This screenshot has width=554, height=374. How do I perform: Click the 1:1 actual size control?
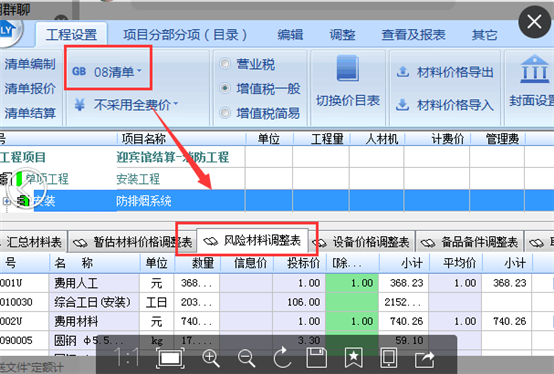[x=127, y=357]
